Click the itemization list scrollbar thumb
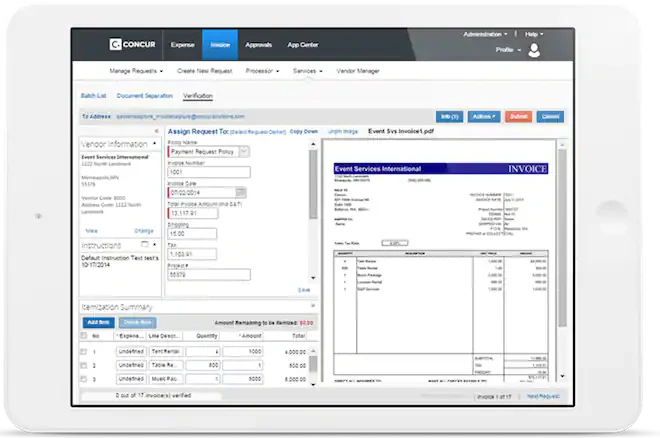 pos(313,364)
